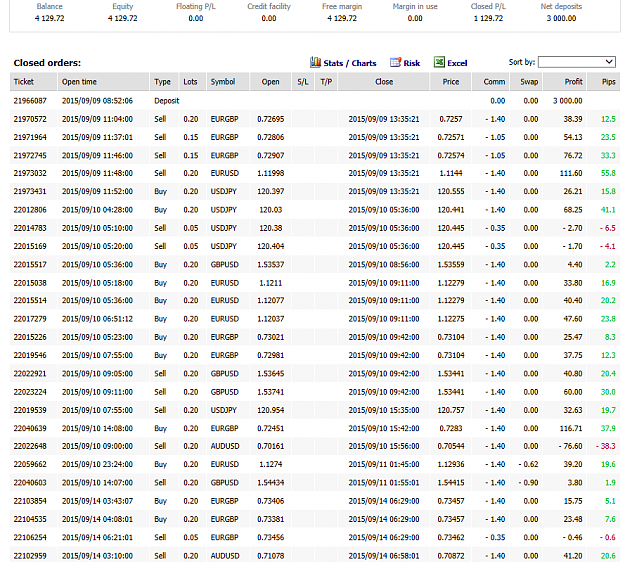This screenshot has width=625, height=562.
Task: Select ticket number 22022921
Action: 30,373
